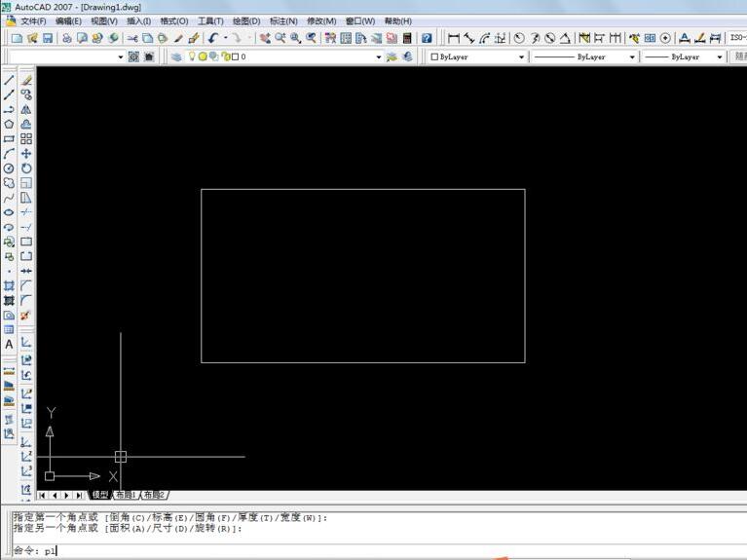Select the Spline draw tool
The width and height of the screenshot is (747, 560).
pyautogui.click(x=9, y=198)
